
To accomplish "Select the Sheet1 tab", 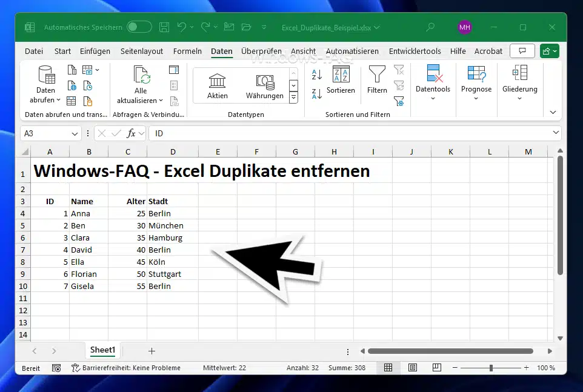I will [x=102, y=350].
